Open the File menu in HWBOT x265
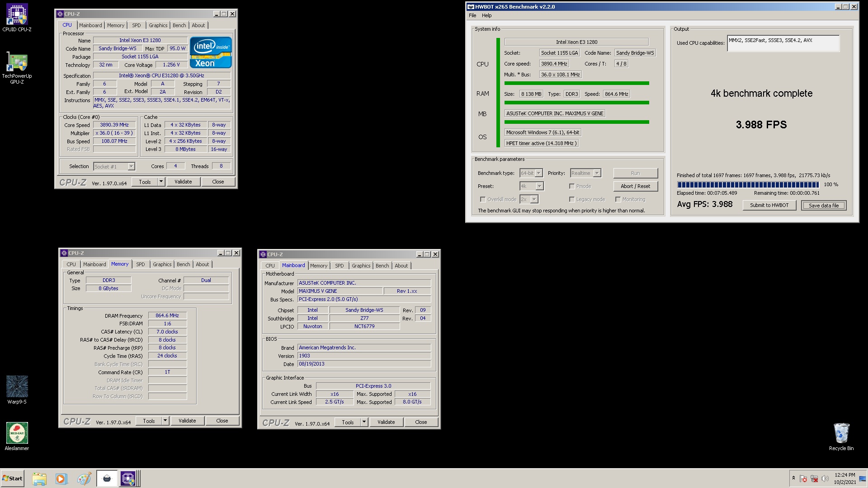The width and height of the screenshot is (868, 488). click(x=472, y=15)
